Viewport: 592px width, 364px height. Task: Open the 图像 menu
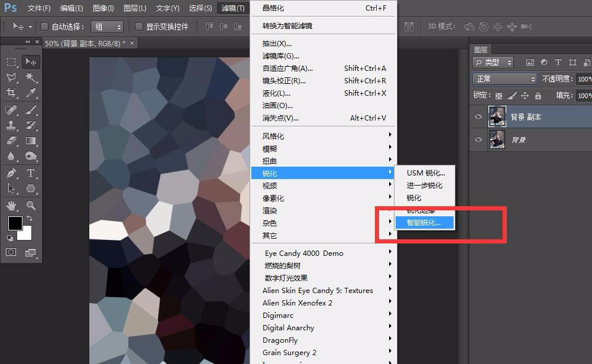pyautogui.click(x=102, y=8)
